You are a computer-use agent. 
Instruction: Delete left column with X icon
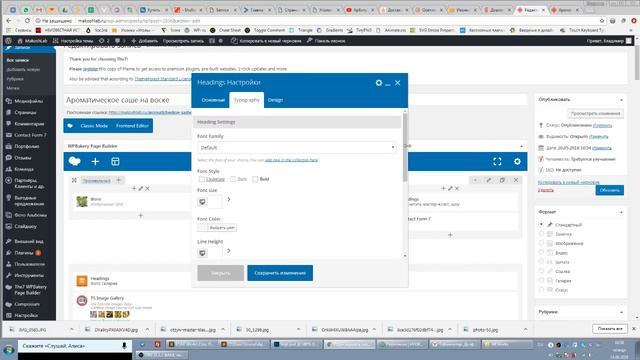[x=147, y=188]
